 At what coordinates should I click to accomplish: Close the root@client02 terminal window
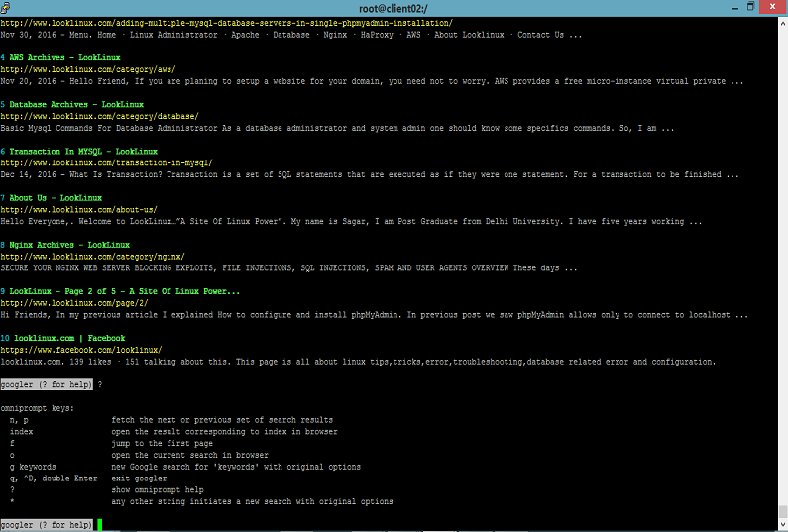pos(773,7)
